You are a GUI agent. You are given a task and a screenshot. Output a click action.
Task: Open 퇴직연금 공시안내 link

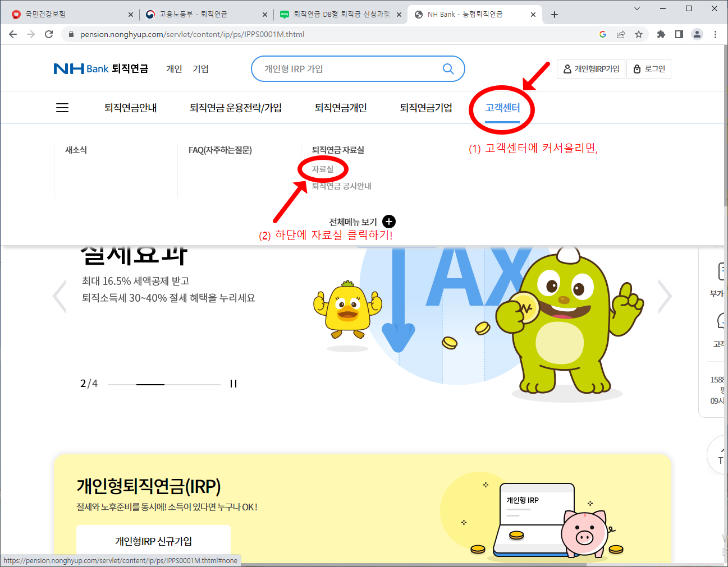click(x=342, y=186)
